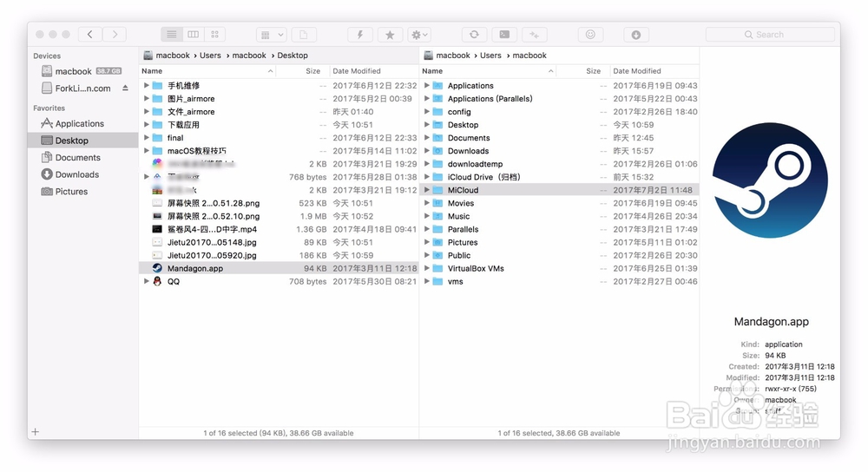
Task: Open the lightning quick actions button
Action: [x=360, y=35]
